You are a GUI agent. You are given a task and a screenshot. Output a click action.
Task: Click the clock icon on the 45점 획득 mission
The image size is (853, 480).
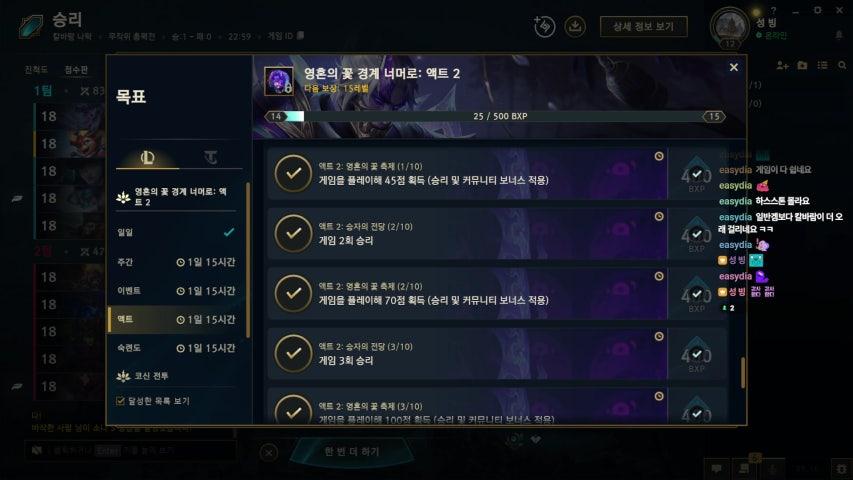pos(659,156)
